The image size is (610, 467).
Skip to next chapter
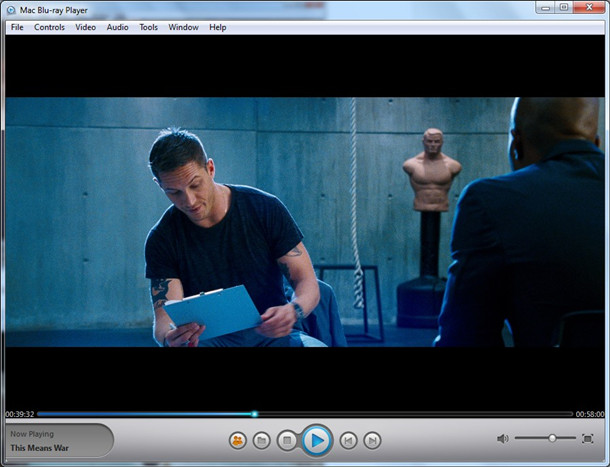tap(372, 441)
